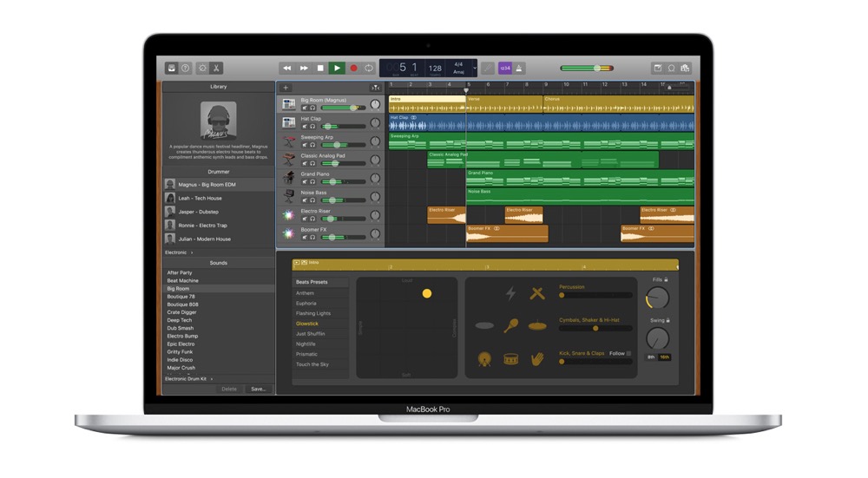This screenshot has width=868, height=478.
Task: Click the Fast Forward transport button
Action: (304, 68)
